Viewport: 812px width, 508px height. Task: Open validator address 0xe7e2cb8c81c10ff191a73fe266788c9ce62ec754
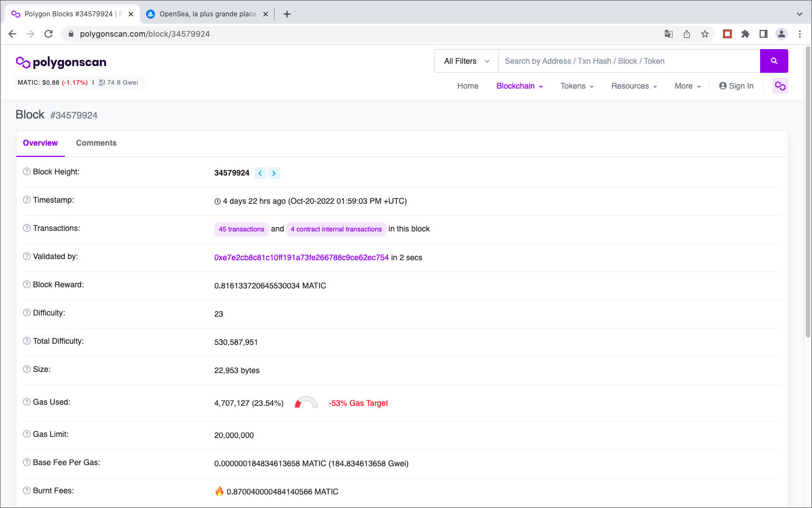(x=301, y=257)
